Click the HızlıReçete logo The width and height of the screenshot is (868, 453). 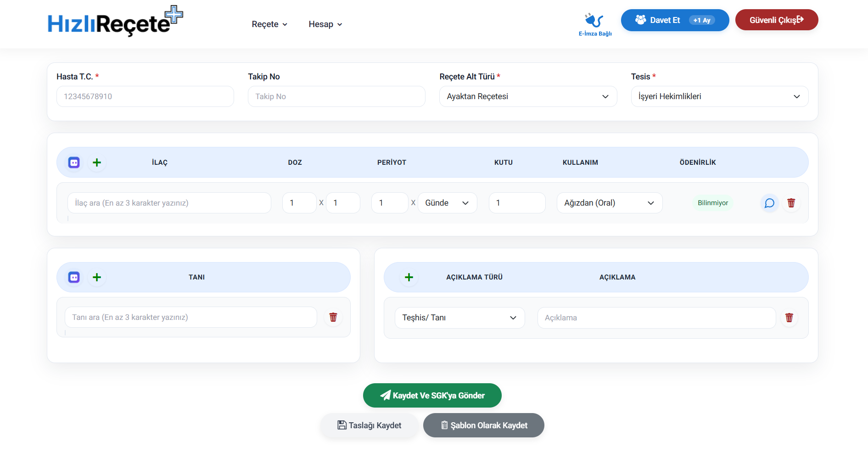[115, 21]
